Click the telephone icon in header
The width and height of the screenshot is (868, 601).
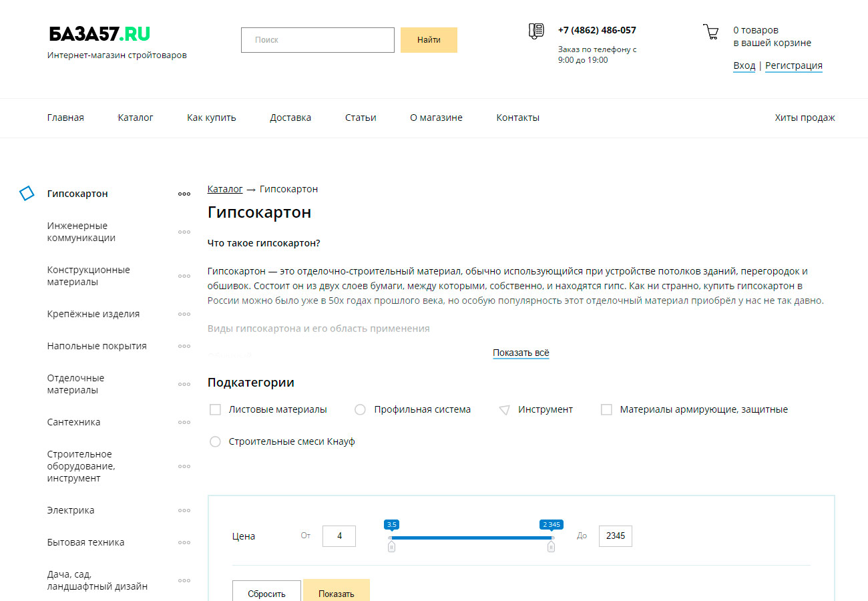pos(535,31)
